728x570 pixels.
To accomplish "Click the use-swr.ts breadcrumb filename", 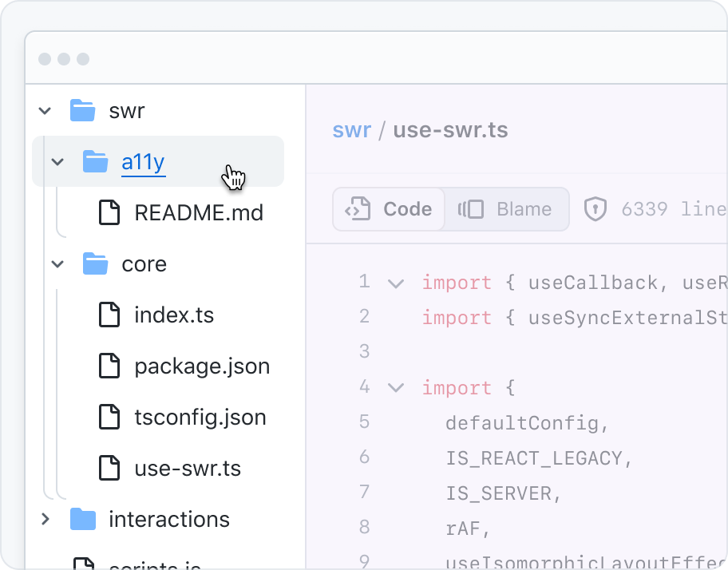I will pos(450,130).
